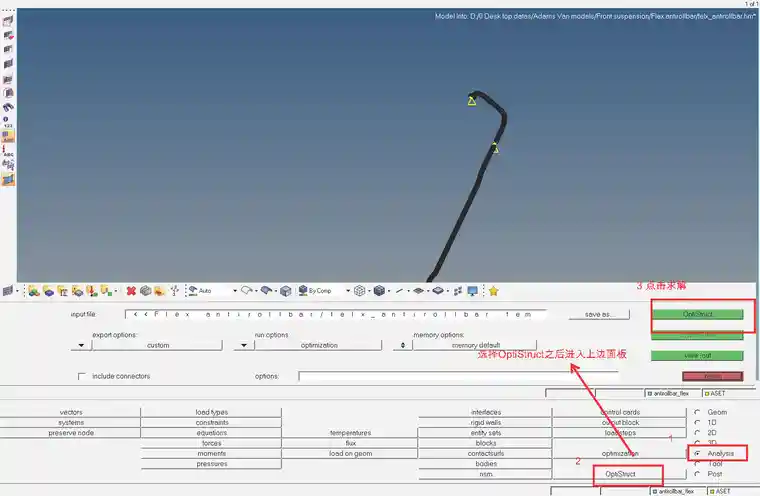Click the custom export options button
Viewport: 760px width, 496px height.
[158, 345]
